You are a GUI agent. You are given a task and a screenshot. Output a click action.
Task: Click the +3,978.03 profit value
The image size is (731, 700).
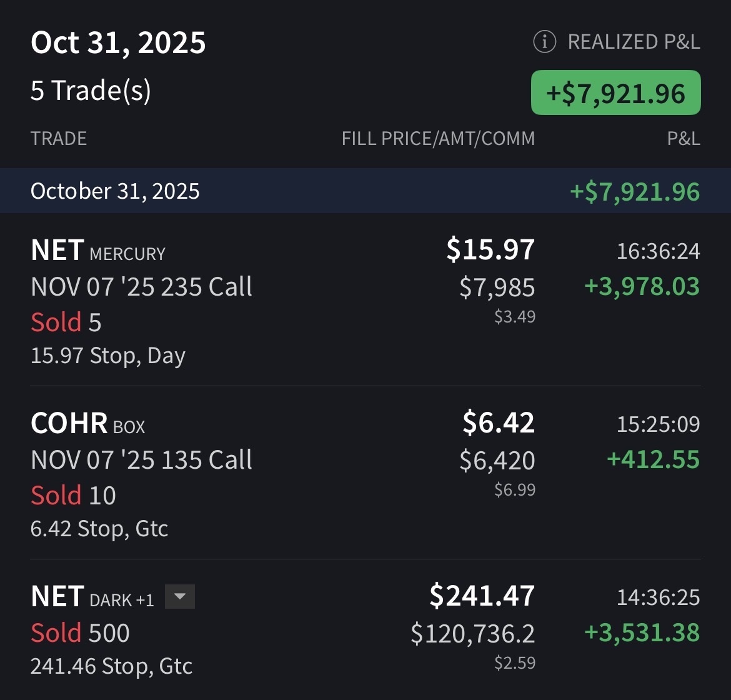(x=642, y=286)
